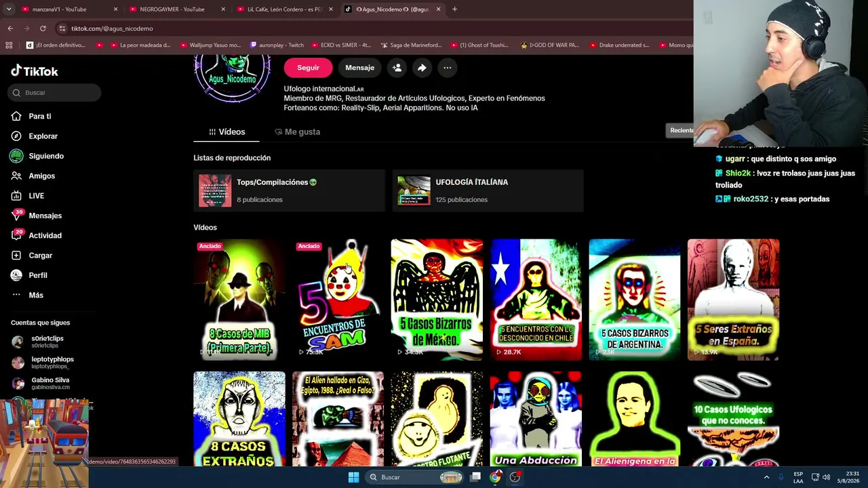Screen dimensions: 868x488
Task: Open OBS Studio from the taskbar
Action: click(515, 477)
